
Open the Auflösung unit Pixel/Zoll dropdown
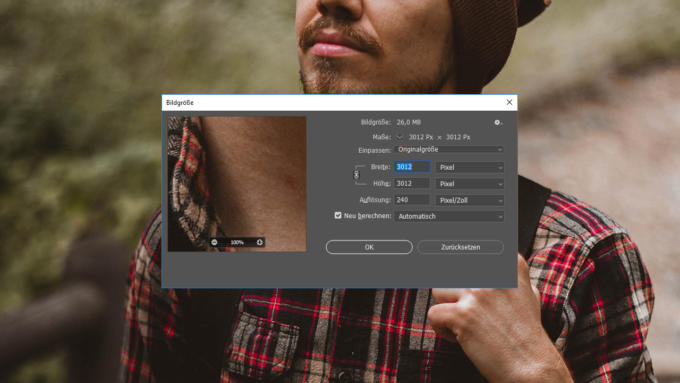point(470,200)
